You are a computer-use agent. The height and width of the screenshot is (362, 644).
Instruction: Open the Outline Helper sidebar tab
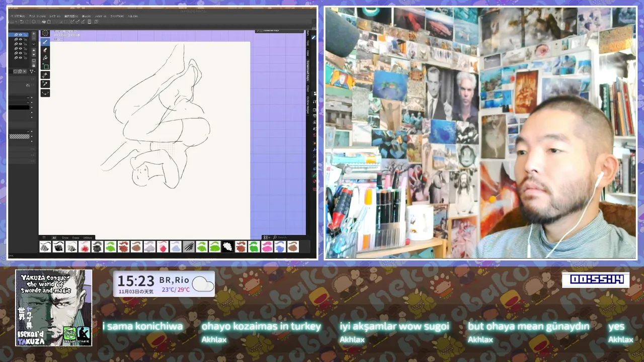coord(308,105)
